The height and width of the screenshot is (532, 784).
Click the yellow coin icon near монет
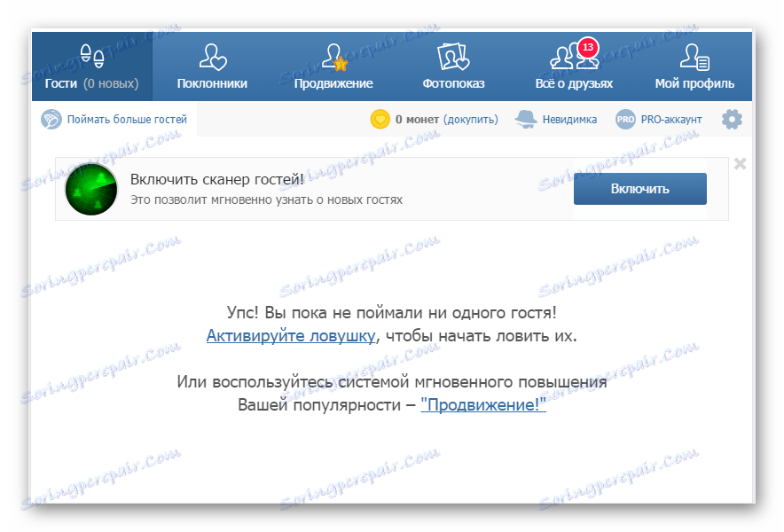pos(381,118)
